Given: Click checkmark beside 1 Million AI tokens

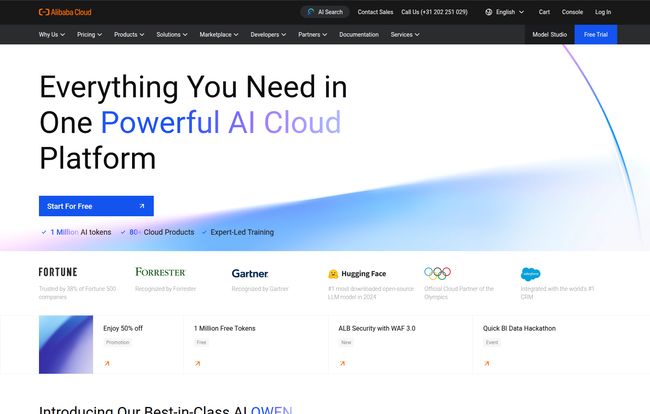Looking at the screenshot, I should pos(44,232).
